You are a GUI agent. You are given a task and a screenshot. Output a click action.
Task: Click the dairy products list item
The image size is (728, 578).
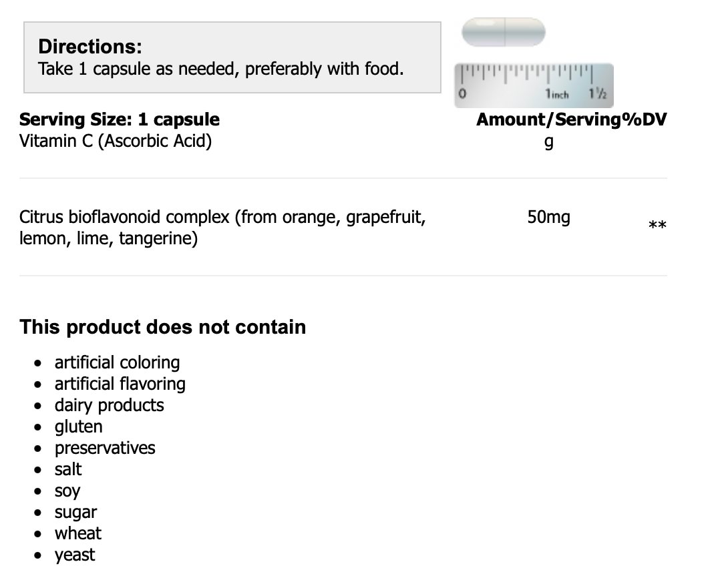click(x=109, y=405)
